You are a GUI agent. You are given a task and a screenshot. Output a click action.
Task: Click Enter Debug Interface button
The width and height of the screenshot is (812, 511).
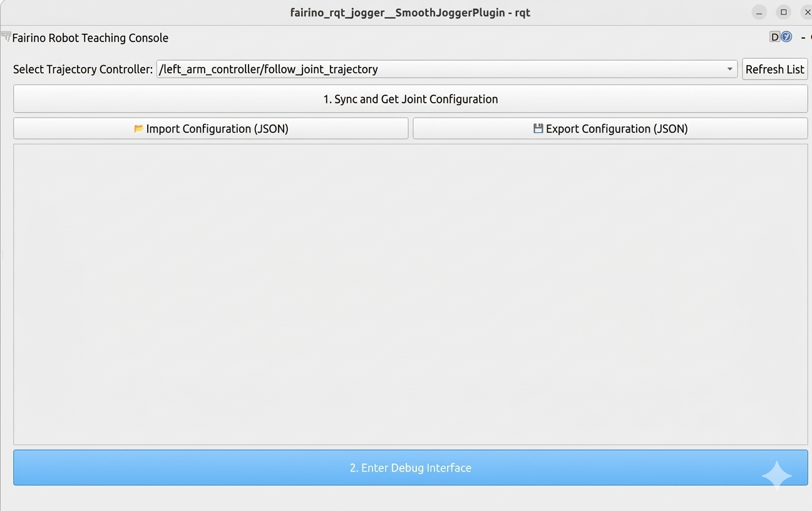pyautogui.click(x=411, y=468)
